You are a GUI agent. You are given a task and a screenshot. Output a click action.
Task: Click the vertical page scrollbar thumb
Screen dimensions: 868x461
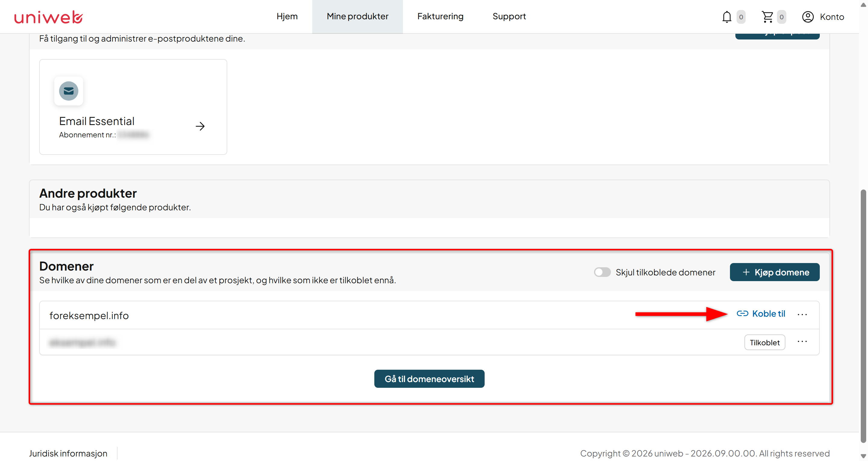[863, 316]
